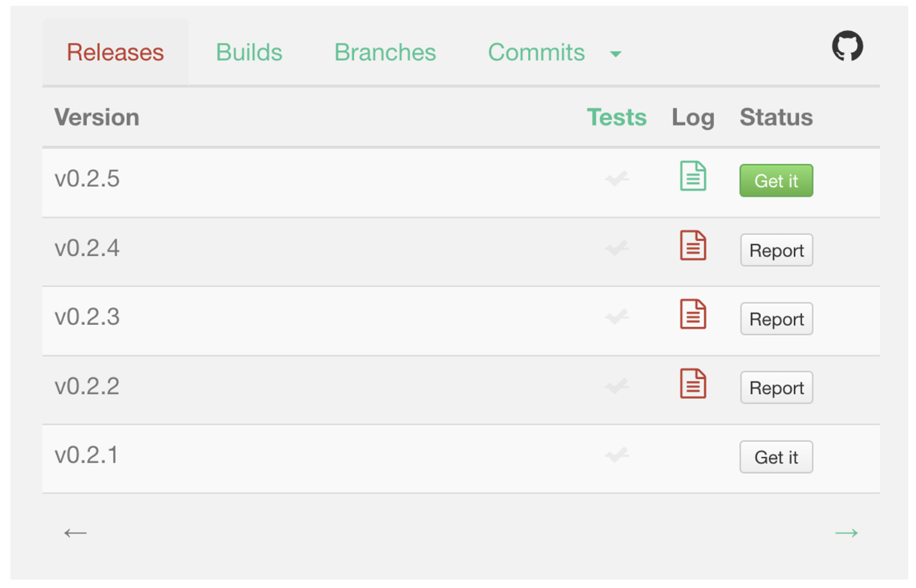Open the GitHub repository icon
916x588 pixels.
click(x=847, y=46)
